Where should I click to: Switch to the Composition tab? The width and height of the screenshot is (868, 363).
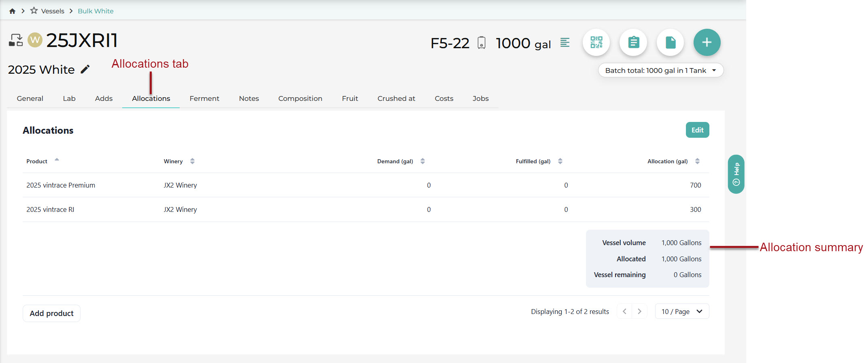300,98
